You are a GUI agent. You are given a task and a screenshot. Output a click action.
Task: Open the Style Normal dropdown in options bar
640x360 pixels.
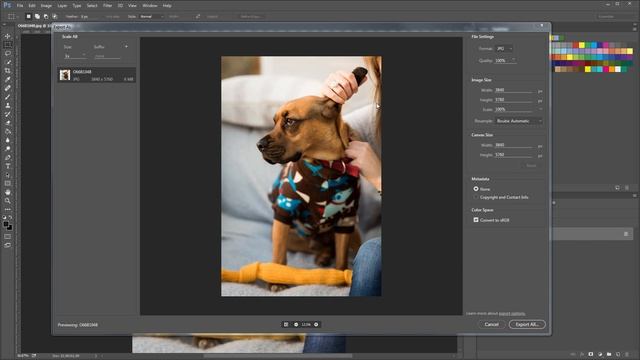[x=152, y=16]
